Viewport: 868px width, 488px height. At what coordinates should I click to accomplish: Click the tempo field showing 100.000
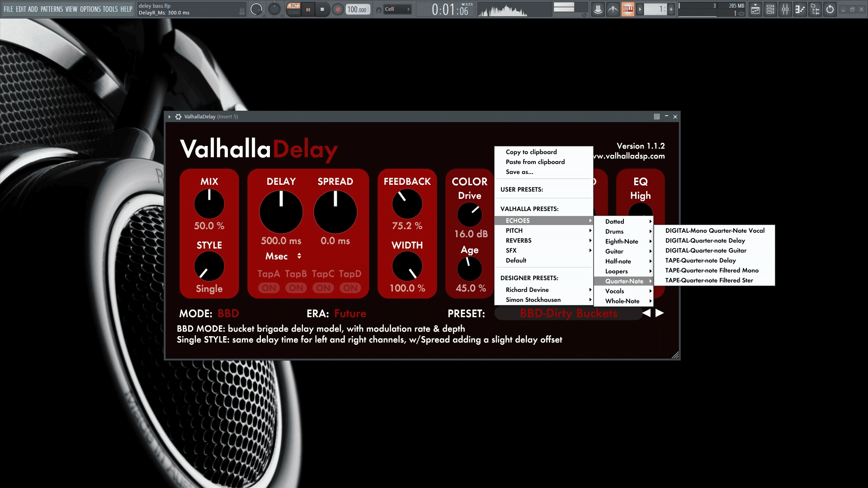click(x=358, y=9)
